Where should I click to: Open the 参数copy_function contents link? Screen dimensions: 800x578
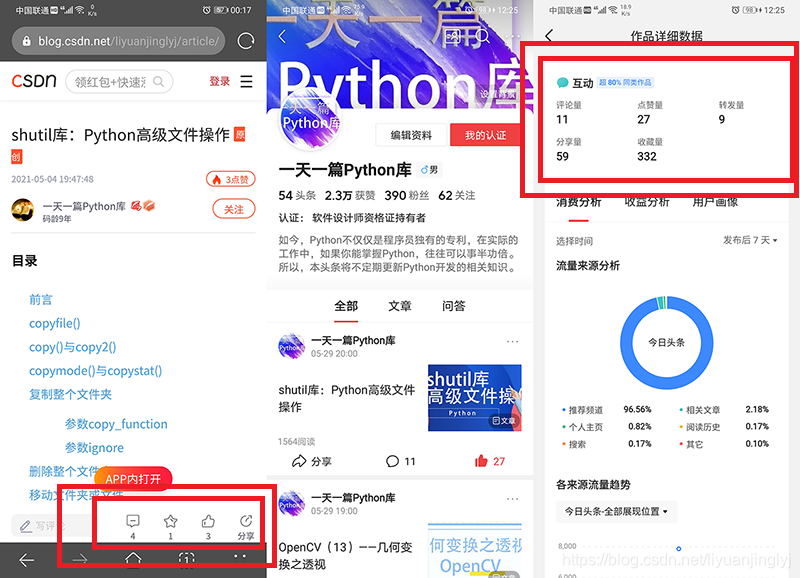(x=116, y=424)
